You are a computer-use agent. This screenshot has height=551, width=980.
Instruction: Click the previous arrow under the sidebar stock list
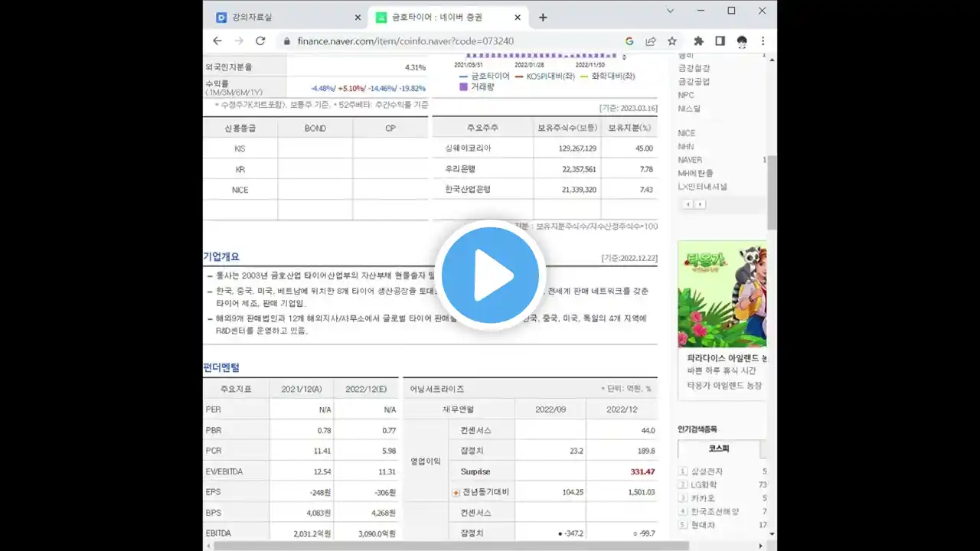pyautogui.click(x=688, y=204)
